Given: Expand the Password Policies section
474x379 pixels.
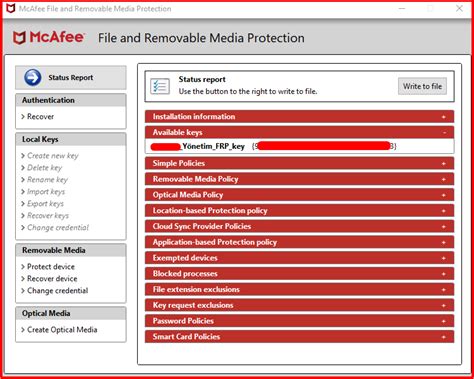Looking at the screenshot, I should [x=299, y=321].
